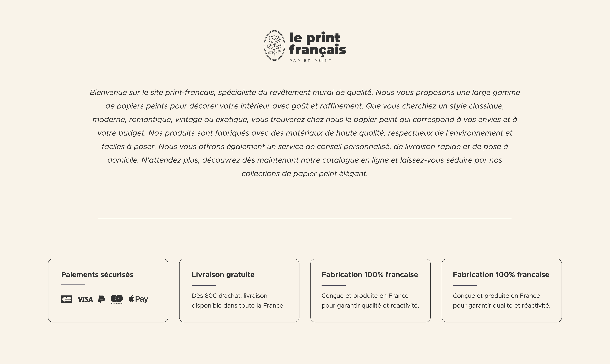
Task: Select the VISA payment logo
Action: coord(85,299)
